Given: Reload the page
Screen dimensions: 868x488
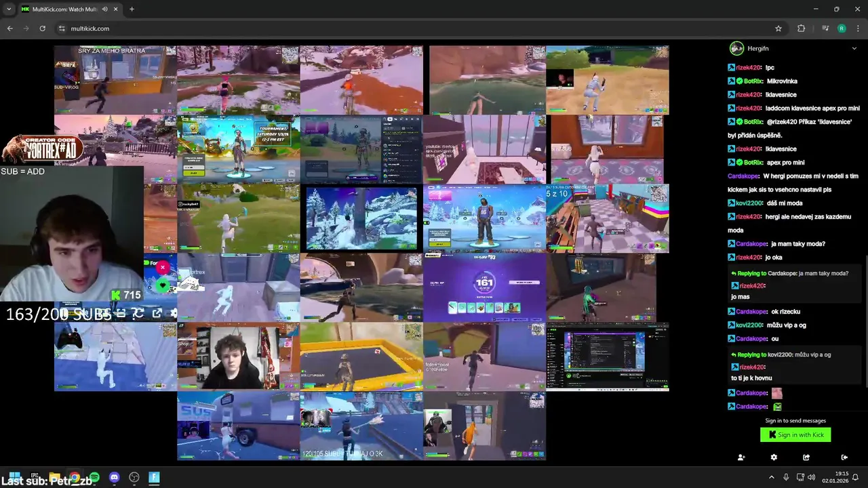Looking at the screenshot, I should click(x=42, y=28).
